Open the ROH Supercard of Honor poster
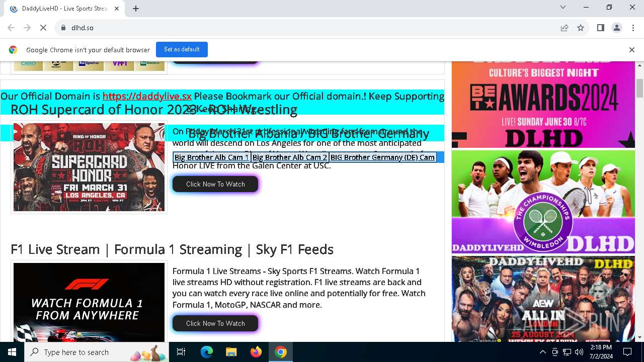The image size is (644, 362). [89, 167]
